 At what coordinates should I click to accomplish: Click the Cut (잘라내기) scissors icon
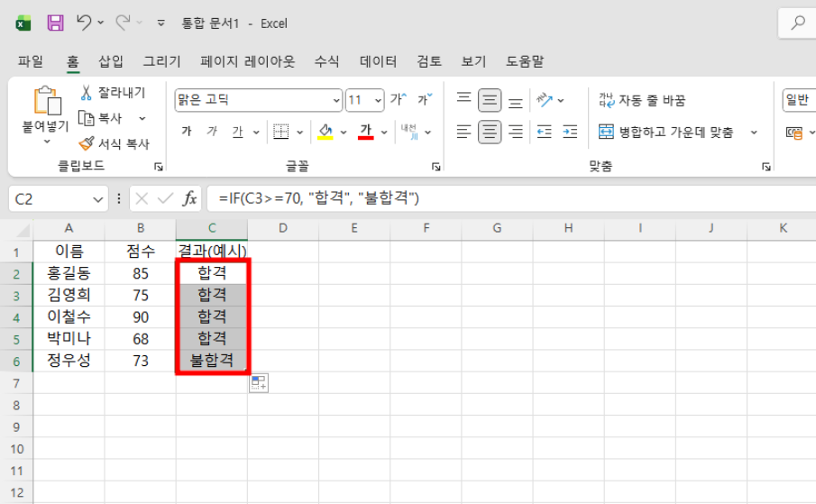(87, 93)
